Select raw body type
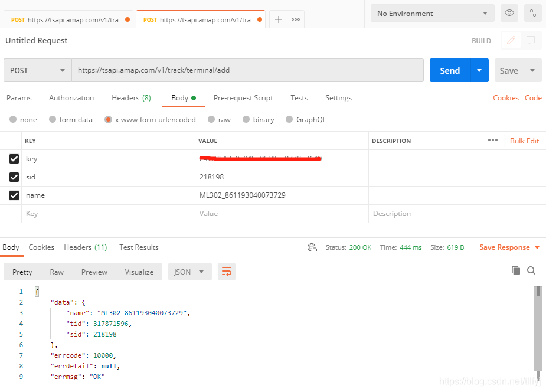The width and height of the screenshot is (546, 392). point(211,119)
